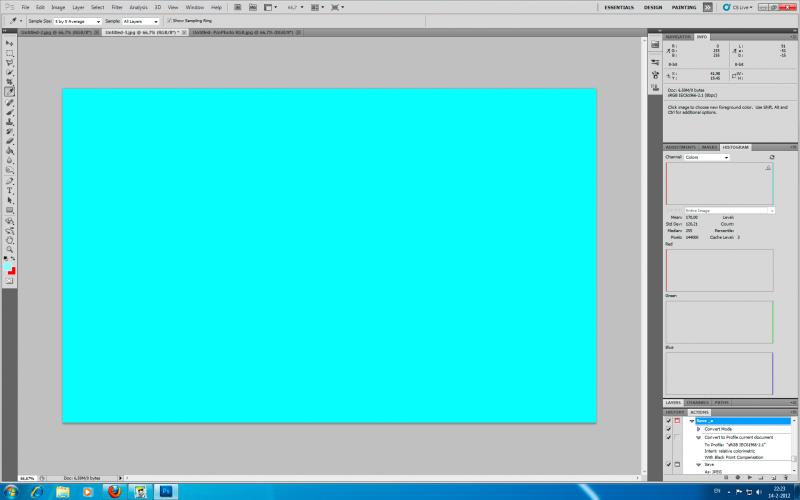
Task: Select the Lasso tool
Action: tap(9, 63)
